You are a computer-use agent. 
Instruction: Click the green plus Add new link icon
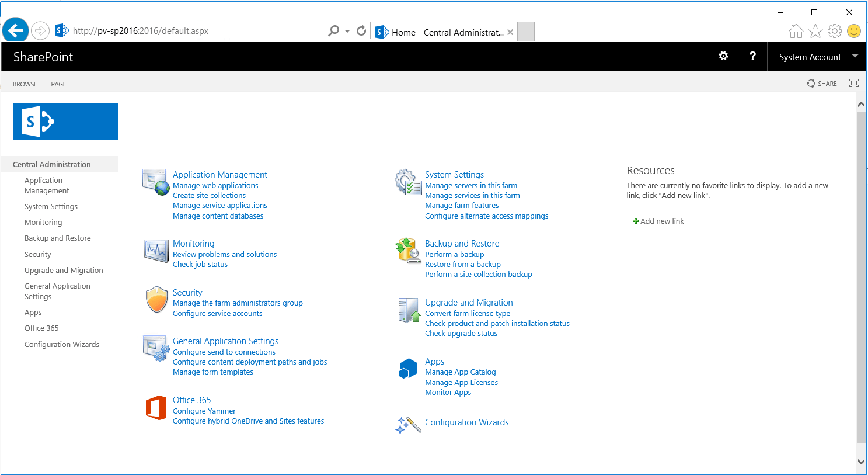pyautogui.click(x=636, y=221)
